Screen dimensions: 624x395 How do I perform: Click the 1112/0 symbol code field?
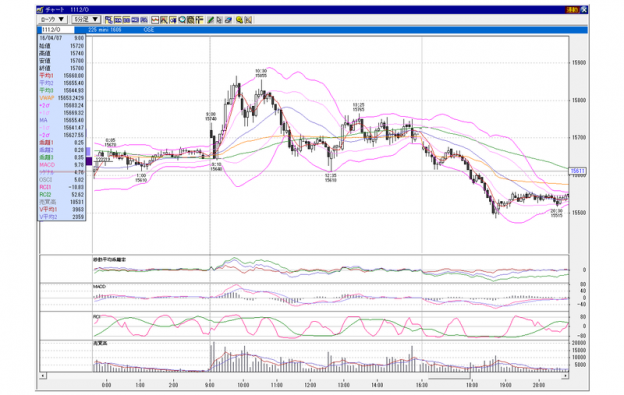pyautogui.click(x=58, y=30)
